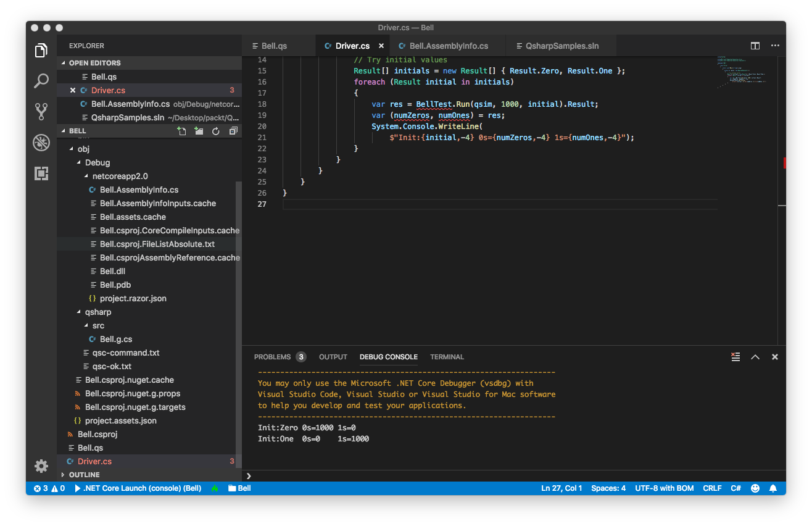Switch to the Terminal panel tab
This screenshot has height=526, width=812.
coord(447,357)
